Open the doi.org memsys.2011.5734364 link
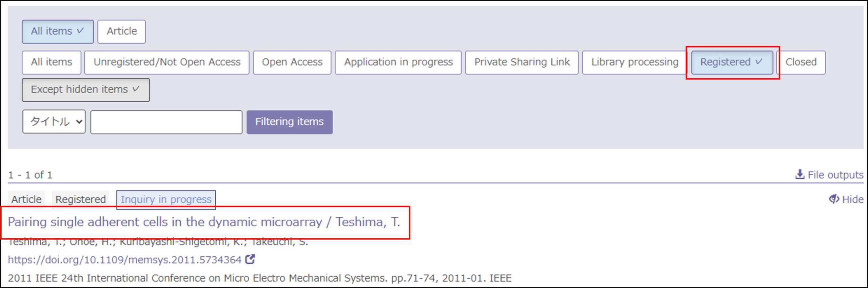868x288 pixels. tap(124, 260)
